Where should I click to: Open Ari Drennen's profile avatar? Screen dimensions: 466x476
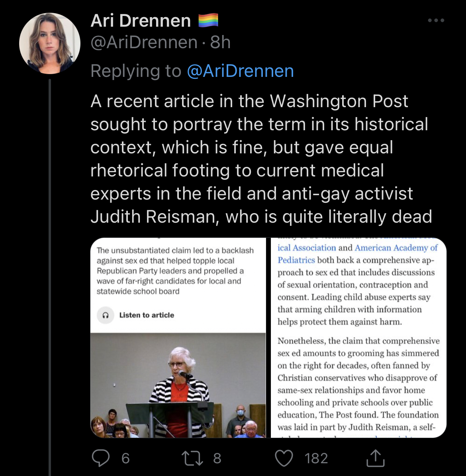50,43
